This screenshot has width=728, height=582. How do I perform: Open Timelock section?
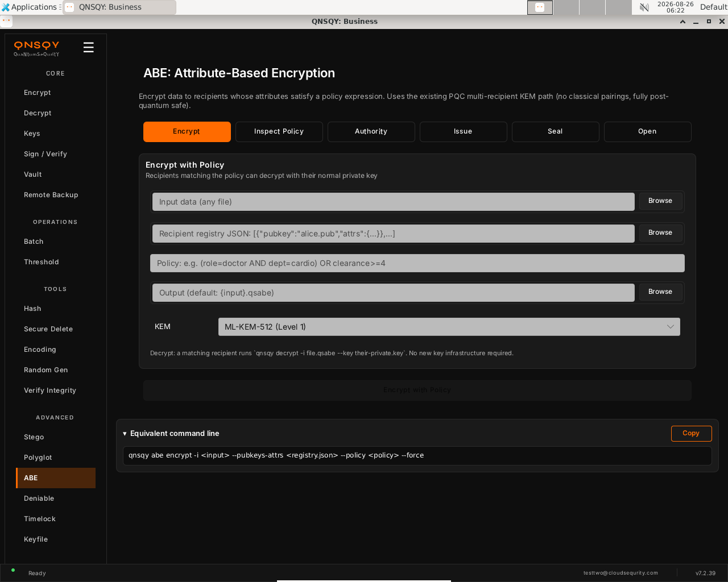click(56, 519)
